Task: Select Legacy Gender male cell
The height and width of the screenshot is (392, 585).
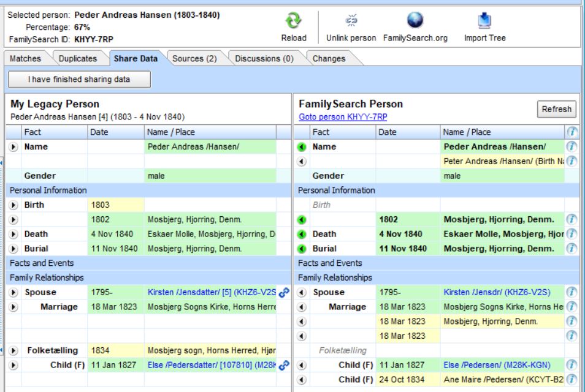Action: pyautogui.click(x=210, y=176)
